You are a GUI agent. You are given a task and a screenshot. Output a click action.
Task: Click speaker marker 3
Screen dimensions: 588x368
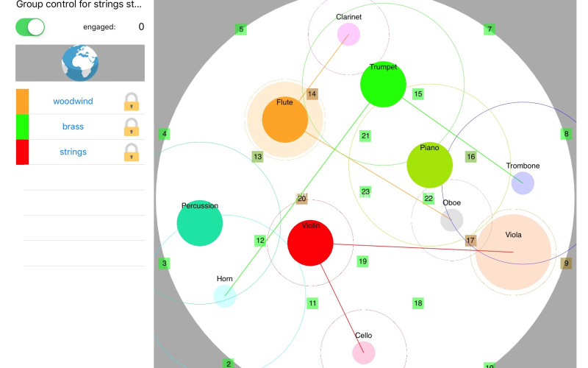164,263
